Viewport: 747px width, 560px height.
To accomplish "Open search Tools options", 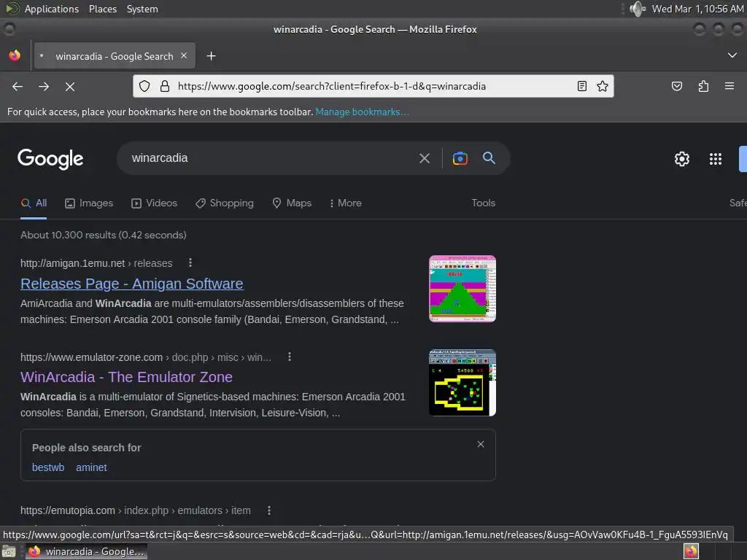I will pos(483,203).
